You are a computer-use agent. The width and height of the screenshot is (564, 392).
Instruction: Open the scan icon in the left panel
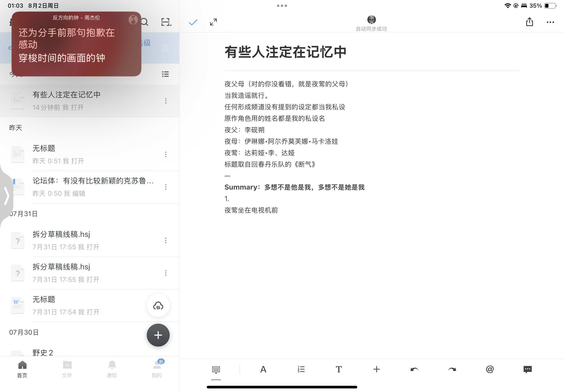pyautogui.click(x=166, y=22)
